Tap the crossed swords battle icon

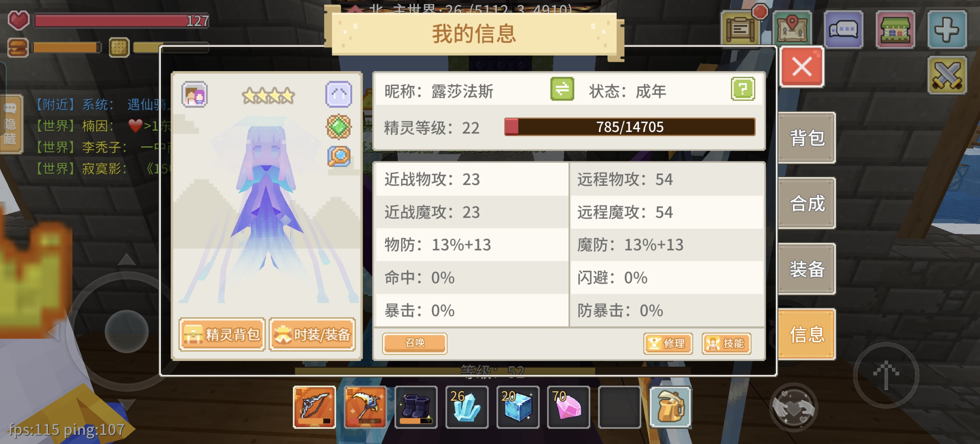947,75
